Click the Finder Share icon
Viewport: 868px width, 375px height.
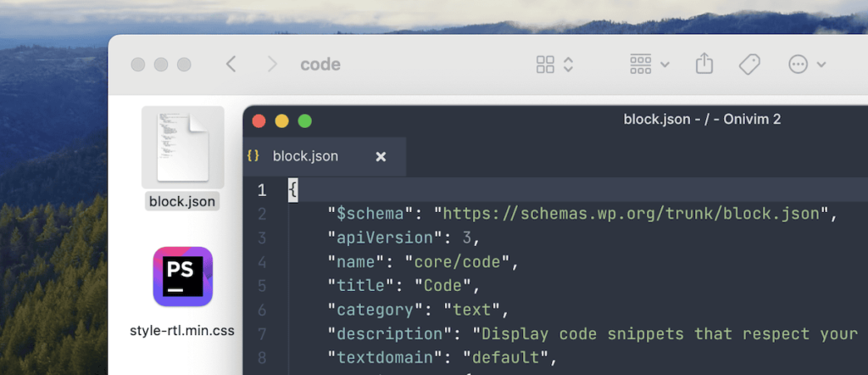click(x=704, y=64)
